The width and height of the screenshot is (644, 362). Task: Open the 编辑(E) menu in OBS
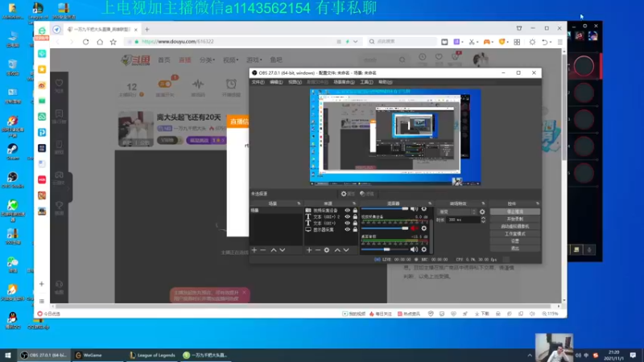[276, 82]
